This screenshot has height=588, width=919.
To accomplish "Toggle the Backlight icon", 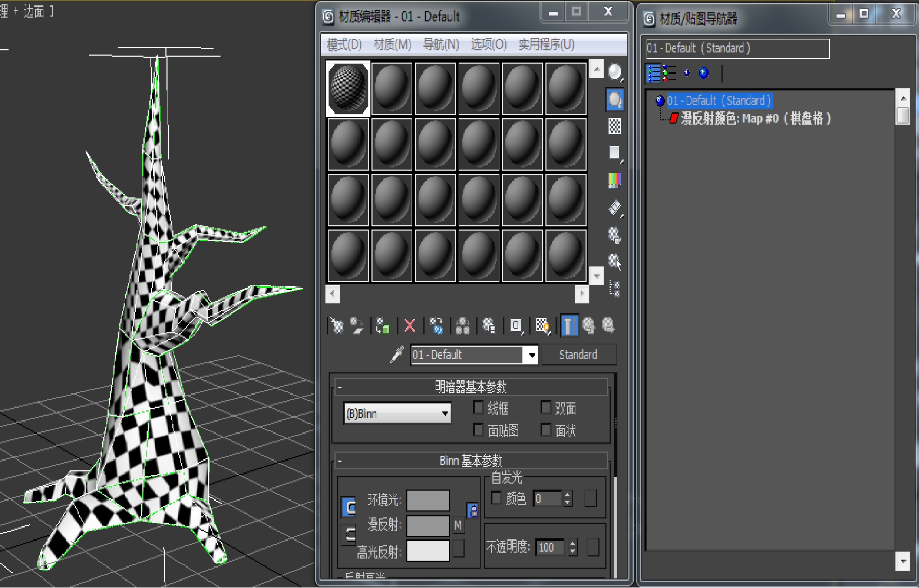I will pos(615,100).
